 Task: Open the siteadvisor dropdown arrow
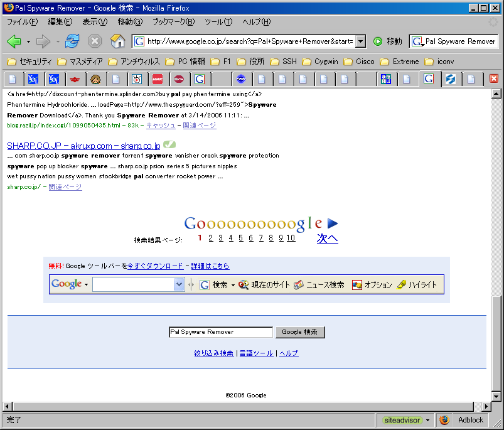click(x=427, y=420)
